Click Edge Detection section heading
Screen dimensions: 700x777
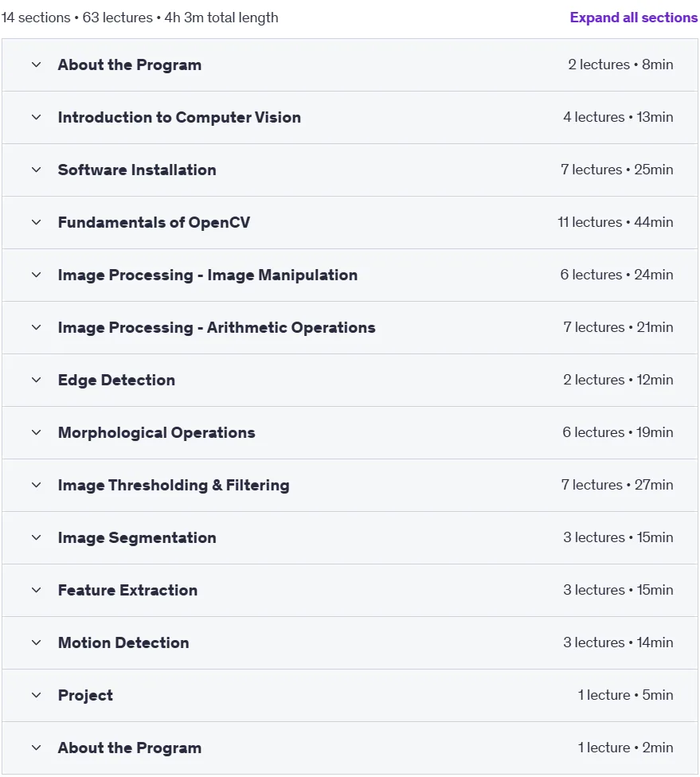[x=116, y=380]
